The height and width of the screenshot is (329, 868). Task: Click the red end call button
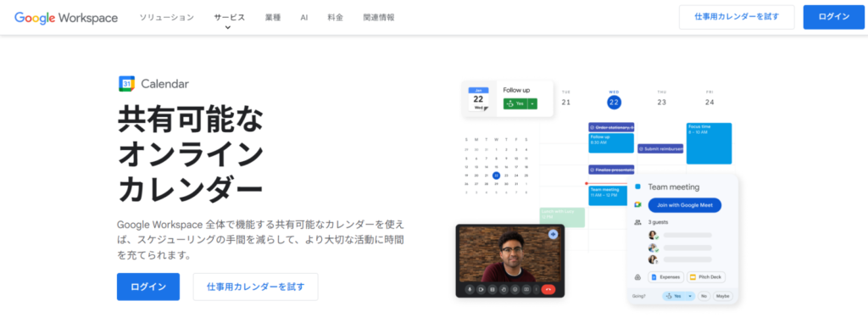coord(548,289)
